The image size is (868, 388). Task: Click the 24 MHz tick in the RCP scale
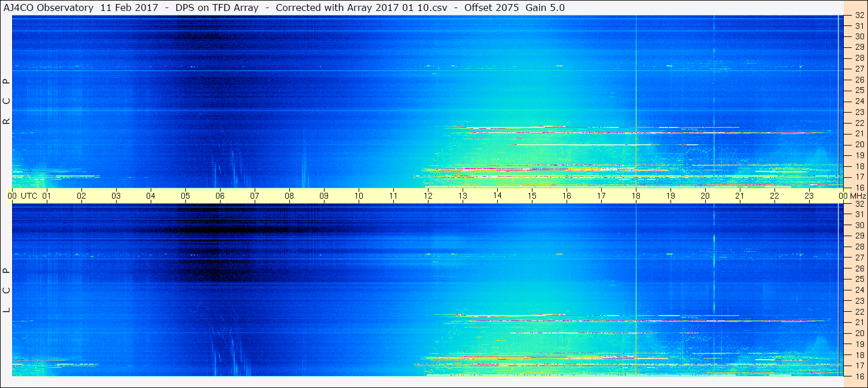[x=859, y=101]
